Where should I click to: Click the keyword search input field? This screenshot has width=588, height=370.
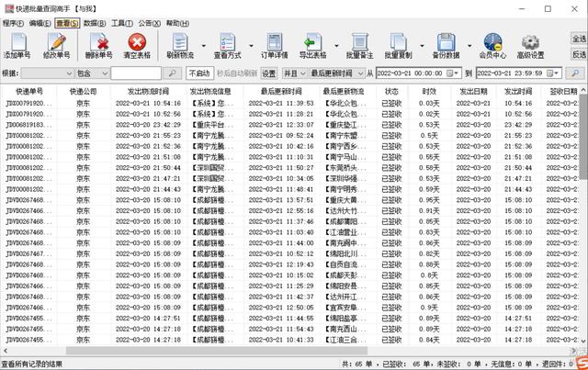[136, 73]
